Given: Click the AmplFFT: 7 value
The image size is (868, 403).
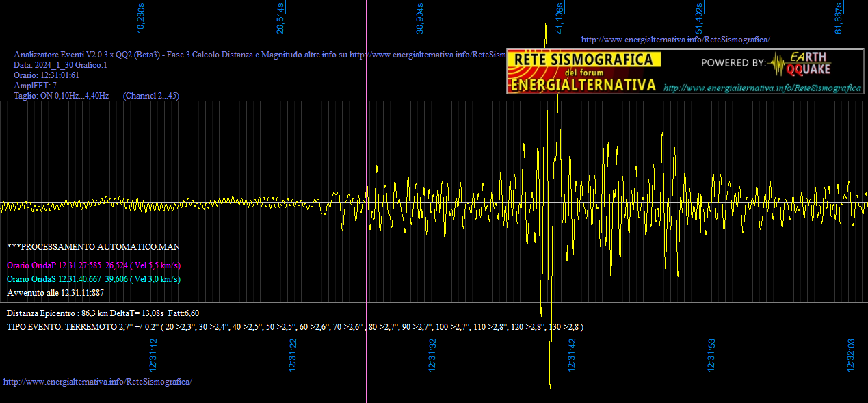Looking at the screenshot, I should tap(35, 86).
